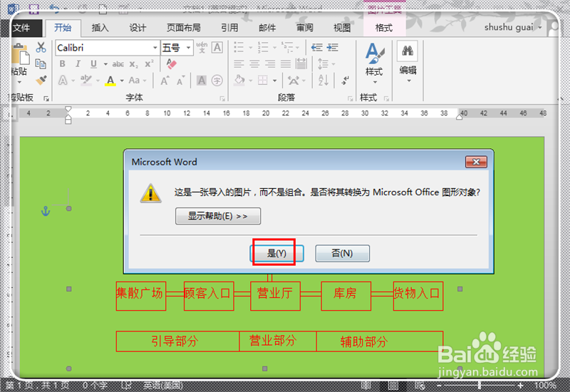Click the Sort A-Z icon
This screenshot has width=570, height=392.
(x=323, y=80)
